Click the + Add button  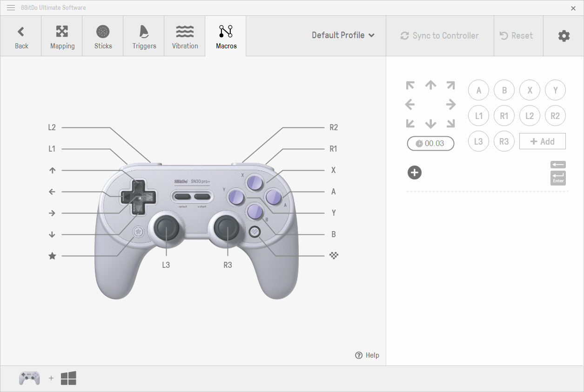(x=543, y=141)
